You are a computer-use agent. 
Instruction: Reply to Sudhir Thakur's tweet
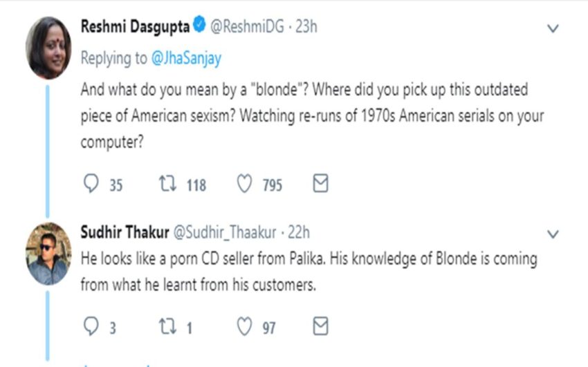click(x=91, y=327)
